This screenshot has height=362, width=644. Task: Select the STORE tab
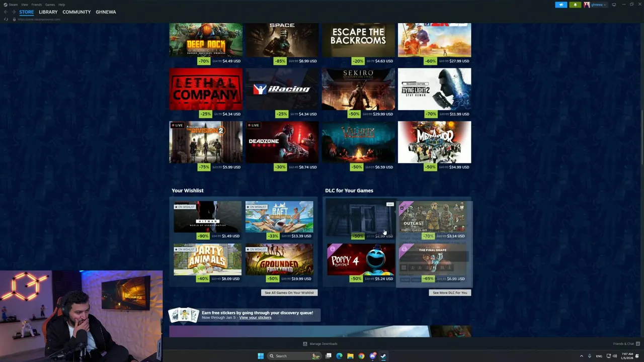click(x=27, y=12)
